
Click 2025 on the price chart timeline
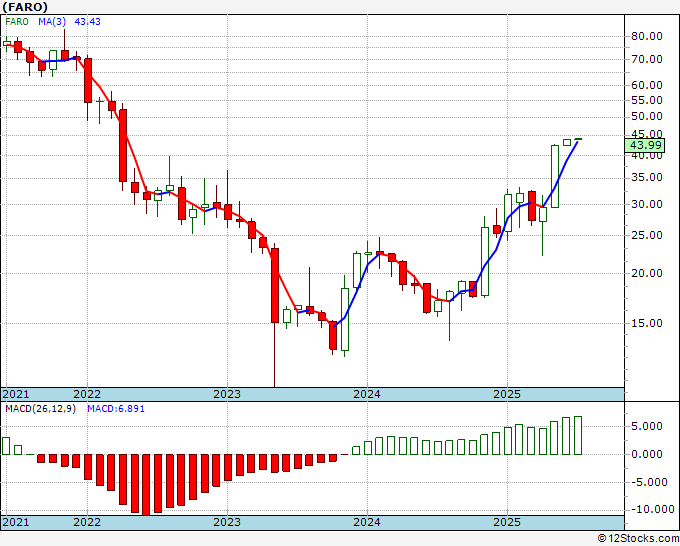(x=507, y=394)
